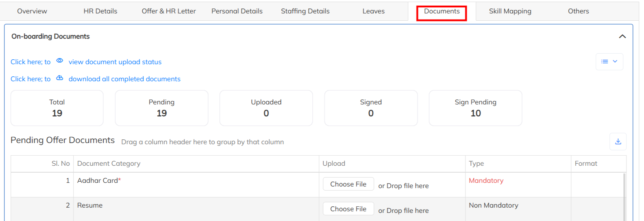Click the eye icon for upload status

[x=59, y=61]
